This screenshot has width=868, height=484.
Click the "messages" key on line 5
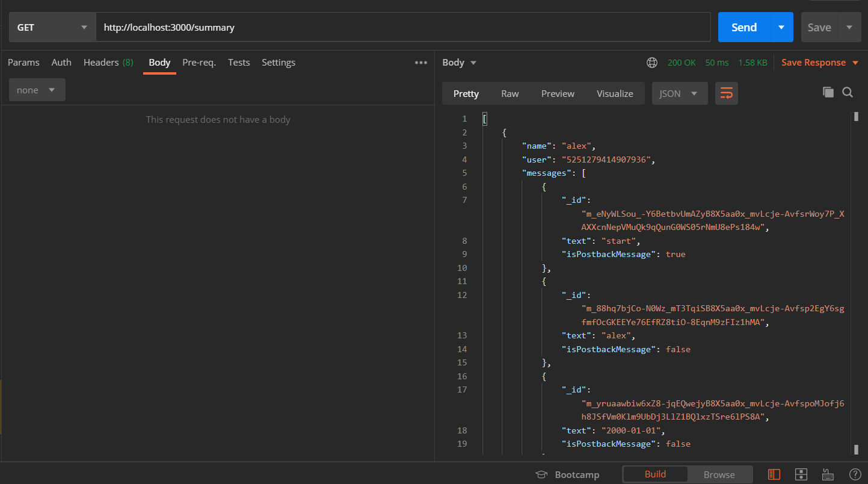(x=547, y=173)
